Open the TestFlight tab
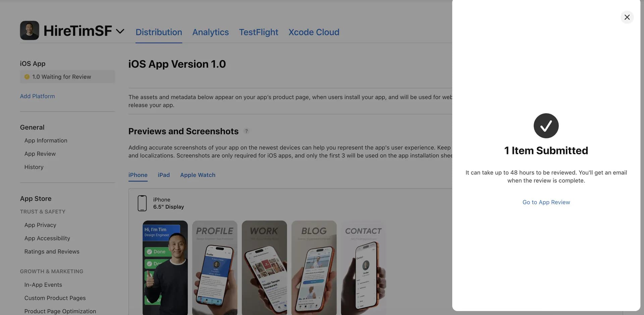644x315 pixels. [258, 32]
